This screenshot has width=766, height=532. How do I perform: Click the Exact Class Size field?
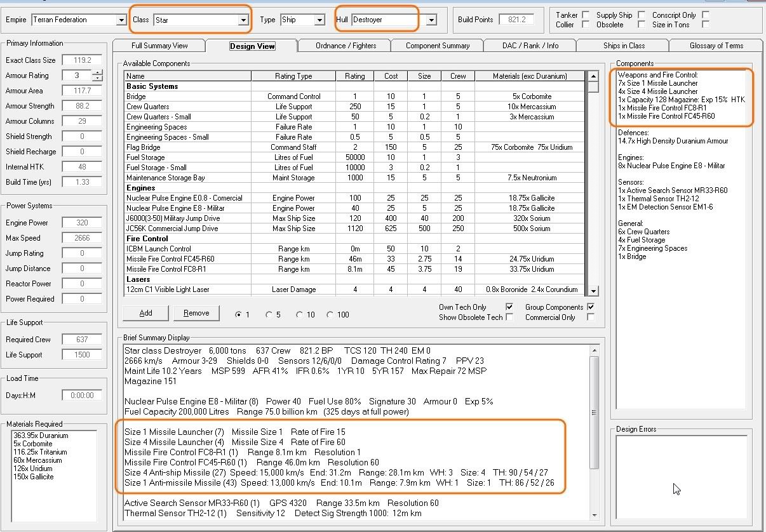click(x=82, y=60)
